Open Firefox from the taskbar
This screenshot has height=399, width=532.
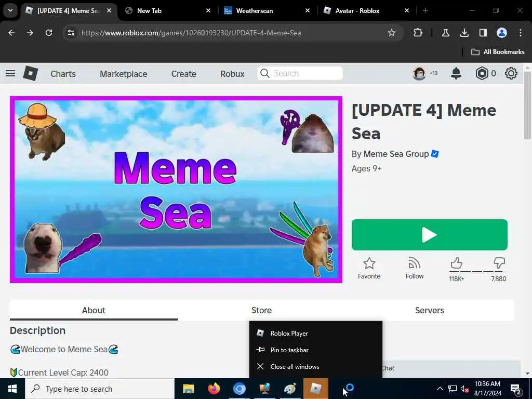(214, 389)
